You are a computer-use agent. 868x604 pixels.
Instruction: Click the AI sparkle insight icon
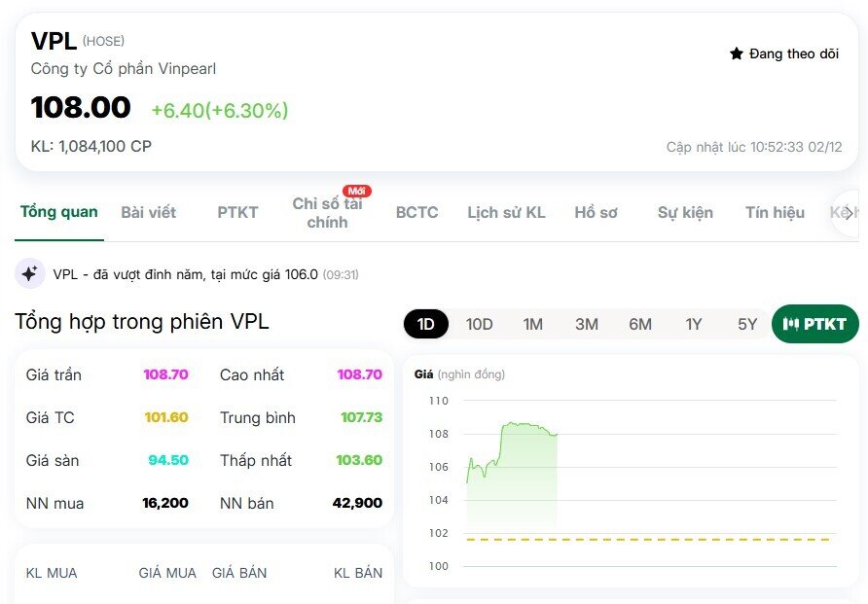click(29, 273)
